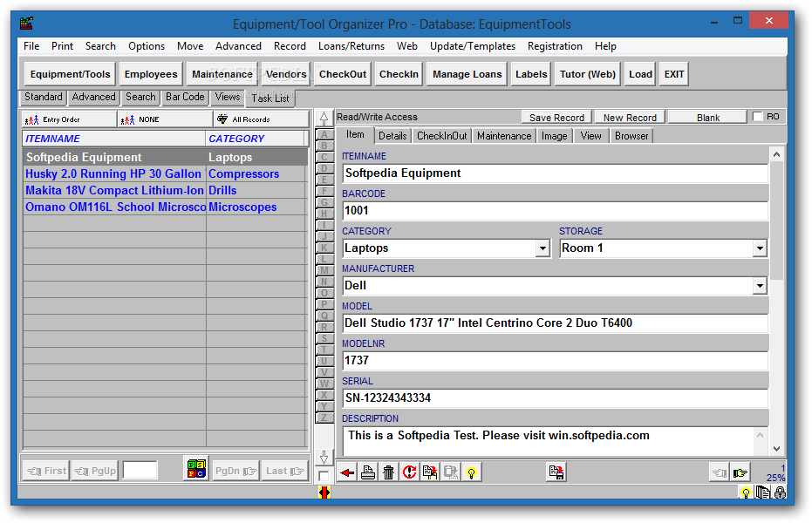Select the Makita 18V Compact Lithium-Ion row
812x523 pixels.
coord(165,190)
